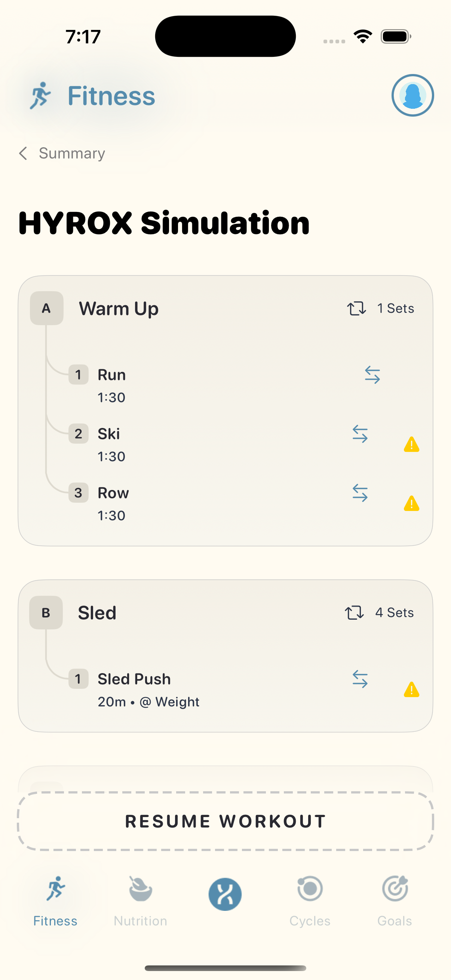Open Warm Up 1 Sets repeat control
Viewport: 451px width, 980px height.
click(380, 308)
